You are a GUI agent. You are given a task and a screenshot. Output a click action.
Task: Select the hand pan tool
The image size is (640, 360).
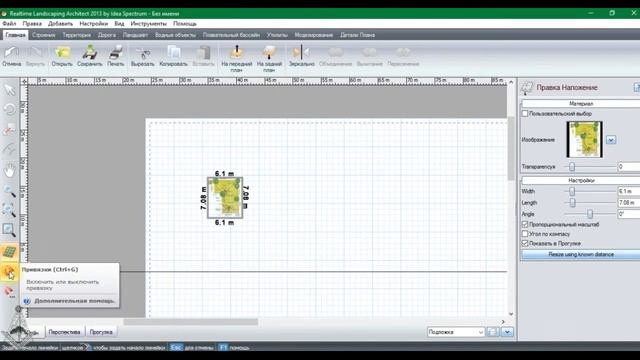pyautogui.click(x=9, y=170)
